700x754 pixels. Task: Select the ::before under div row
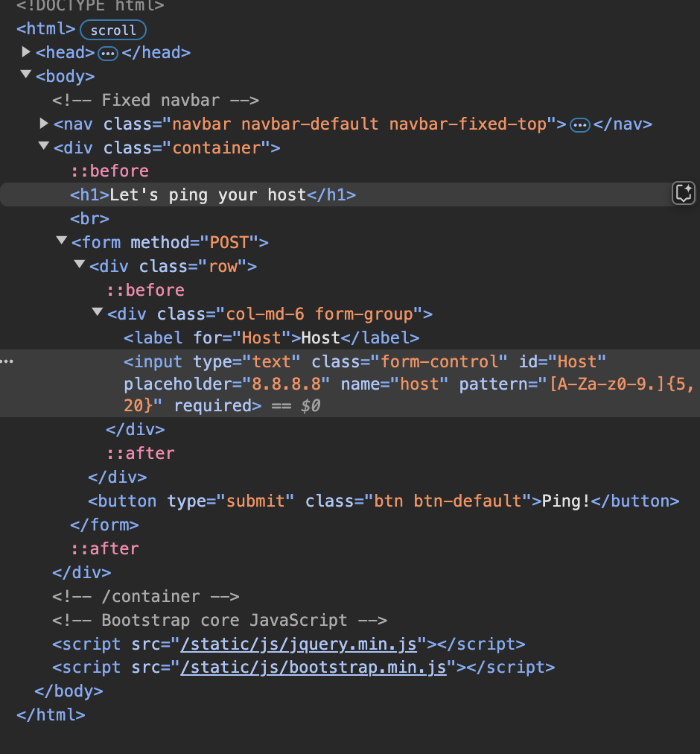[x=145, y=290]
